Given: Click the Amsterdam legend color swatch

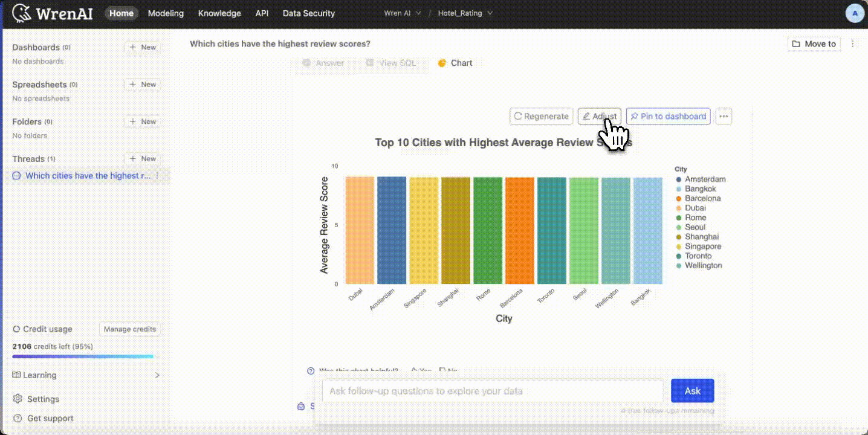Looking at the screenshot, I should point(679,179).
